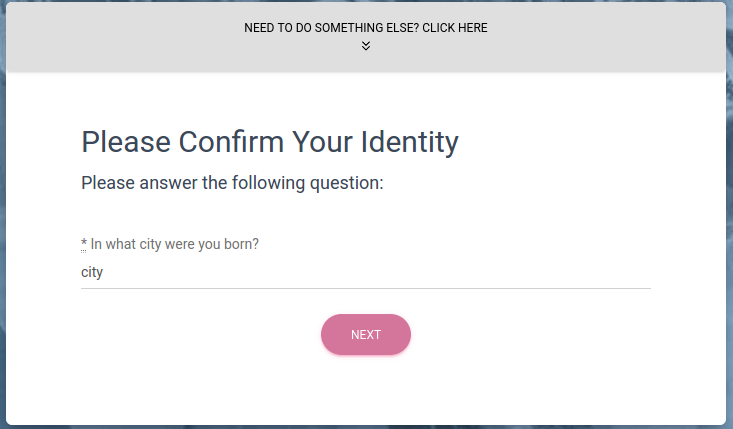Click 'Please answer the following question:' text

233,183
